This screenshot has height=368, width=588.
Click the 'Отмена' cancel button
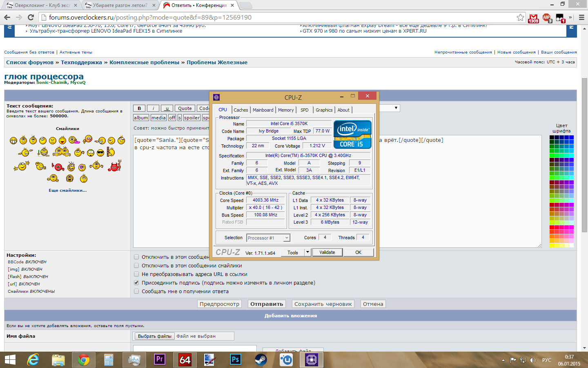pyautogui.click(x=373, y=304)
